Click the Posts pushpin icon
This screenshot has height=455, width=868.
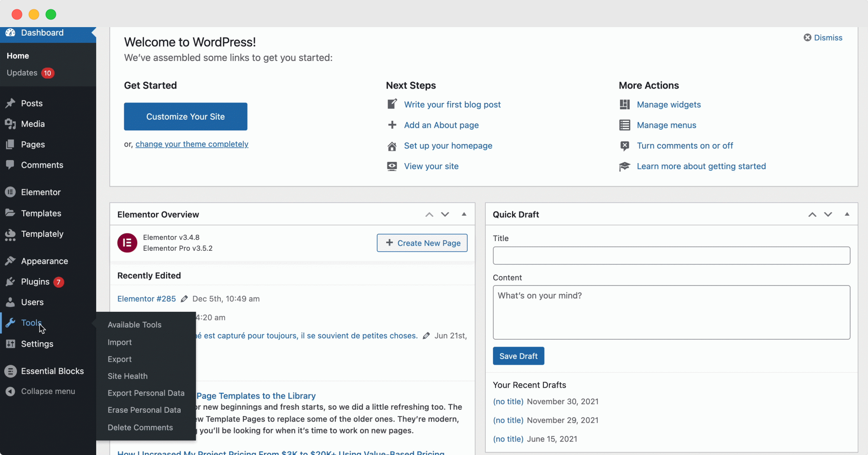click(10, 103)
